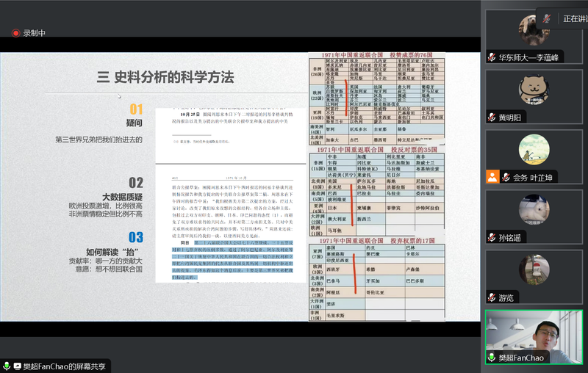The width and height of the screenshot is (588, 373).
Task: Click the red recording indicator icon
Action: (x=15, y=33)
